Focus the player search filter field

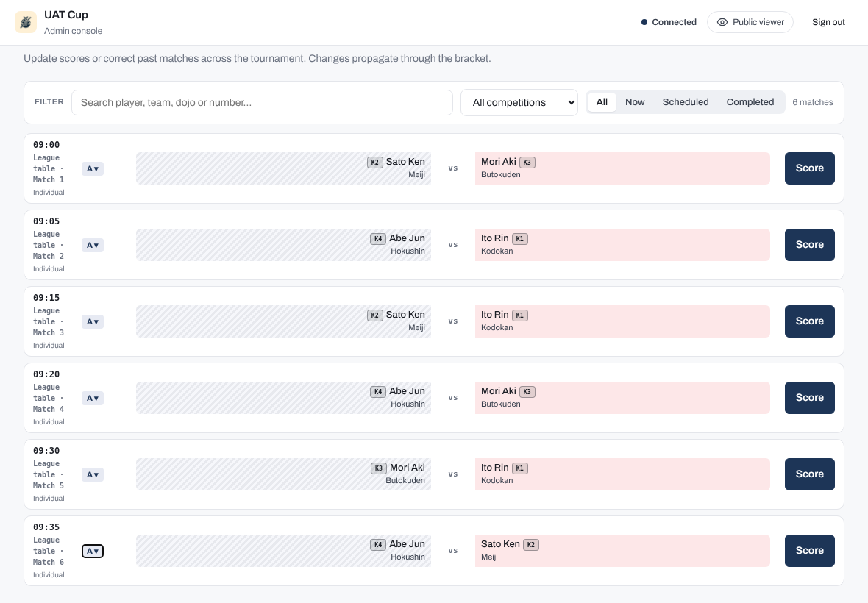[x=262, y=102]
